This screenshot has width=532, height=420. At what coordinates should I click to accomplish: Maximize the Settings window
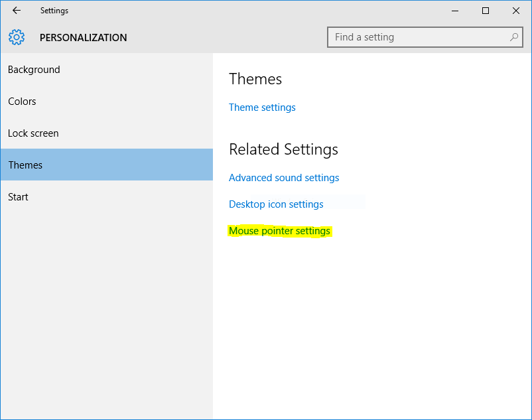click(486, 11)
